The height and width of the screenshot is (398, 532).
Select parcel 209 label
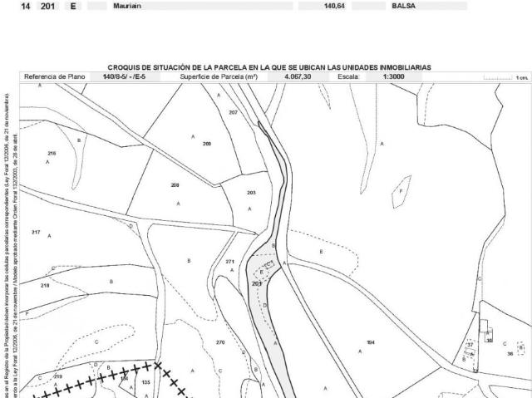point(207,144)
